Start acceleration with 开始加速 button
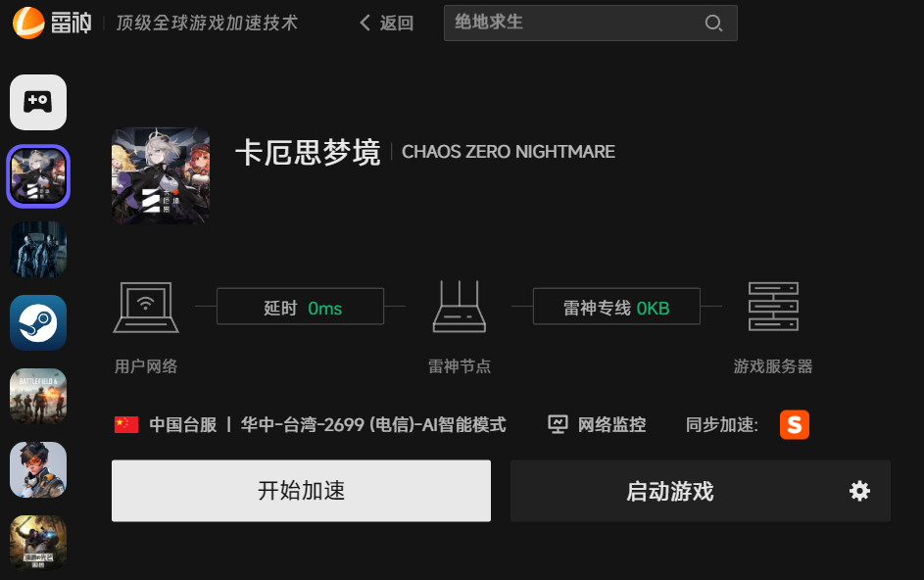924x580 pixels. point(301,491)
